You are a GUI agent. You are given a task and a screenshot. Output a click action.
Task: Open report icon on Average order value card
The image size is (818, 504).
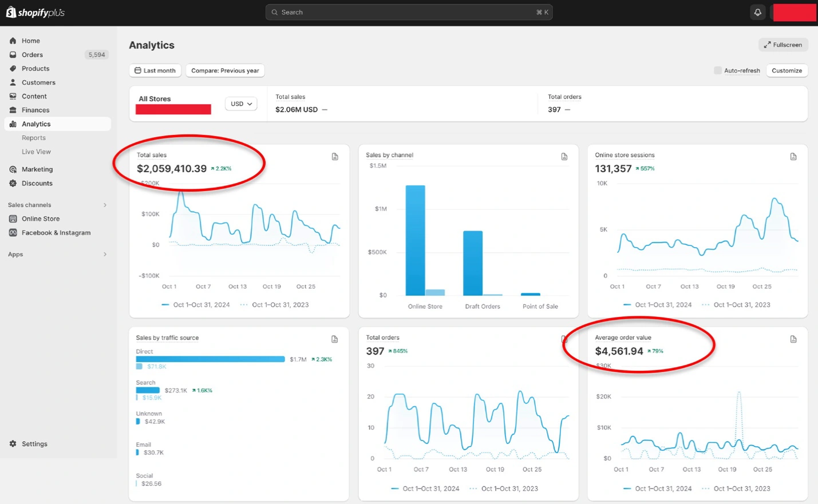click(x=793, y=339)
